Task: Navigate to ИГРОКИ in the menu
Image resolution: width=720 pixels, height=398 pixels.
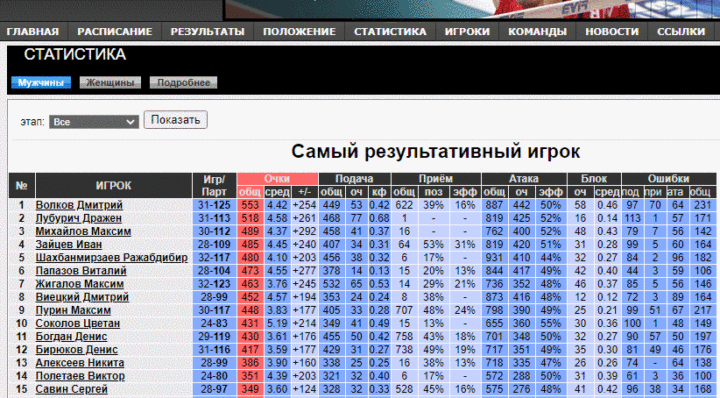Action: 467,32
